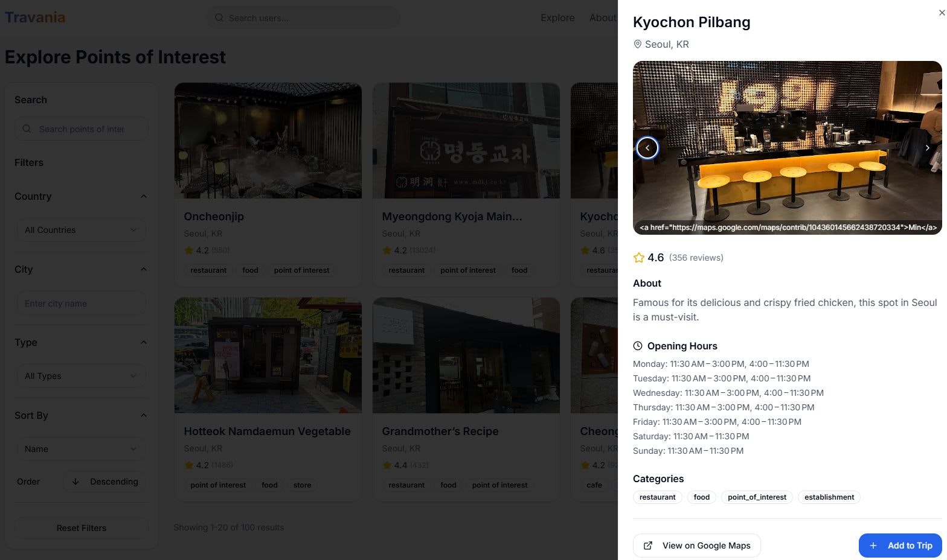947x560 pixels.
Task: Show previous photo in Kyochon Pilbang carousel
Action: click(647, 148)
